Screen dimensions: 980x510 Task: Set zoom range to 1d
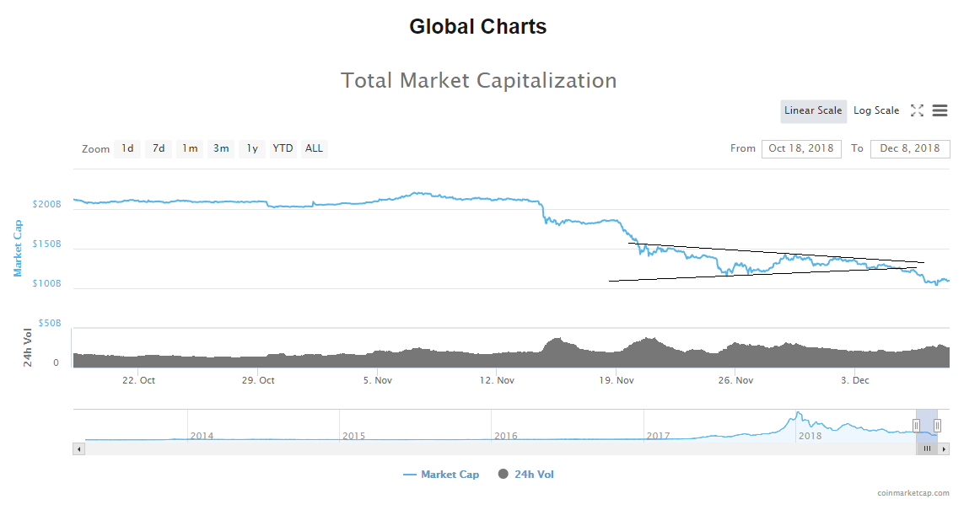click(x=127, y=148)
